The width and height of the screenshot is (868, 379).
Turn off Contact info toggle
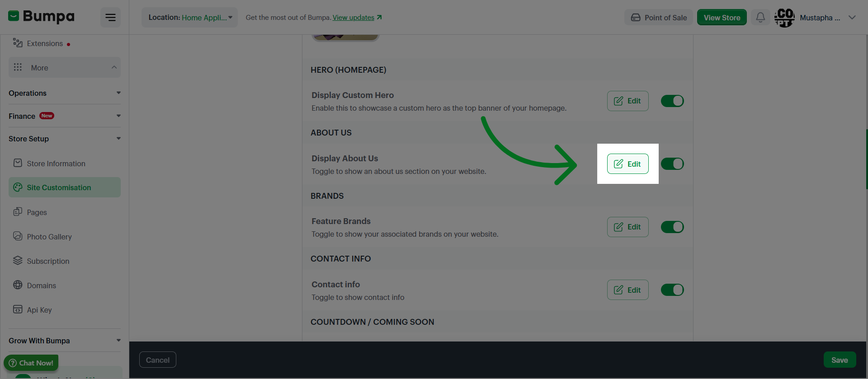coord(672,290)
